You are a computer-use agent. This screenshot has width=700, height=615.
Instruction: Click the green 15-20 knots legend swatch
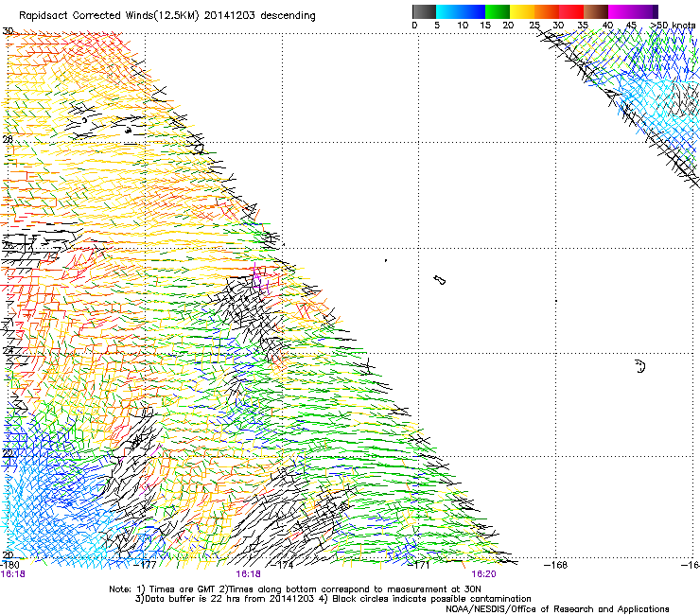[498, 11]
